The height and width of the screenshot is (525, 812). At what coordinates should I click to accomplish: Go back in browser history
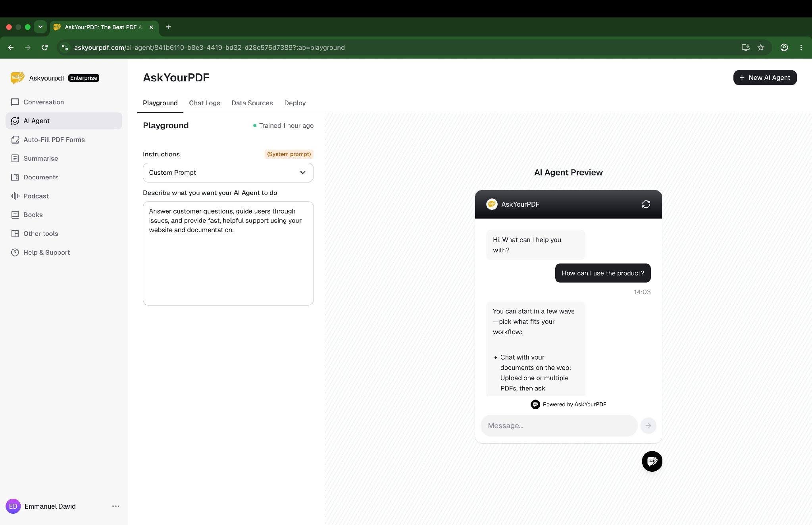click(11, 48)
